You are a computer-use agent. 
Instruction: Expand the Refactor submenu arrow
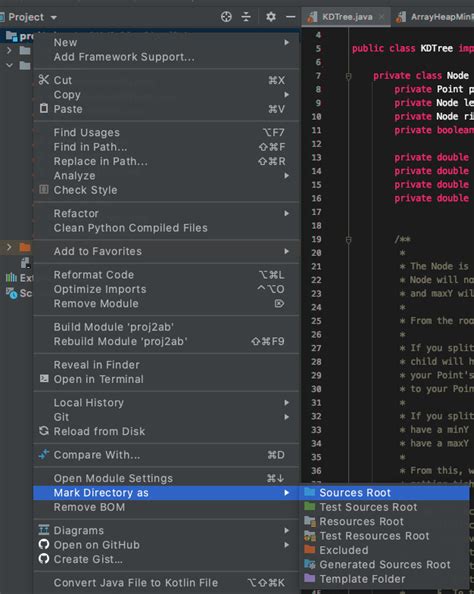pyautogui.click(x=287, y=213)
